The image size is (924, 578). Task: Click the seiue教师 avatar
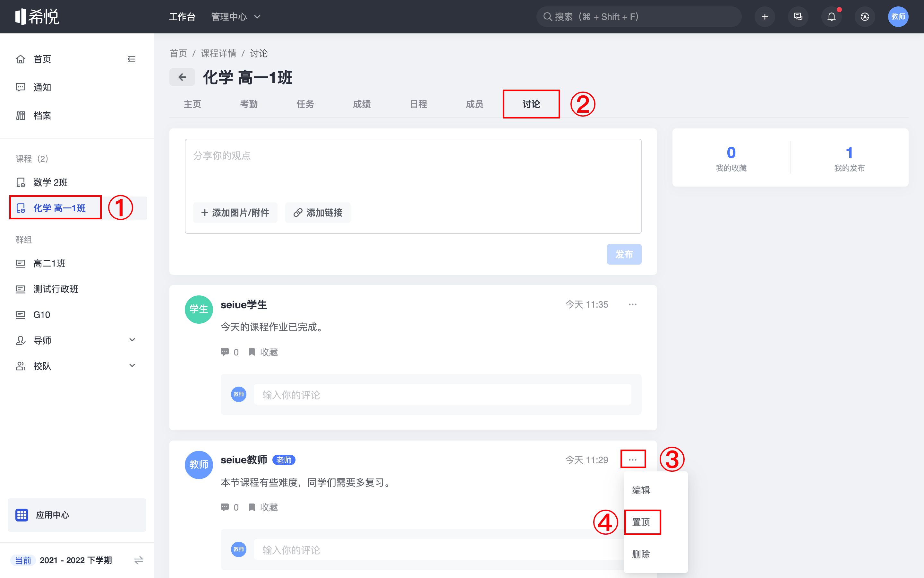(199, 464)
